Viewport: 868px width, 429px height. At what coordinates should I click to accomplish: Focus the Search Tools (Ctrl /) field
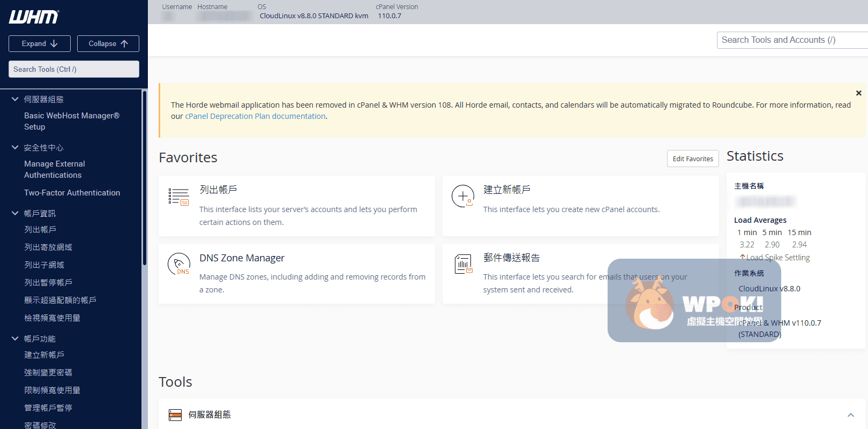74,69
